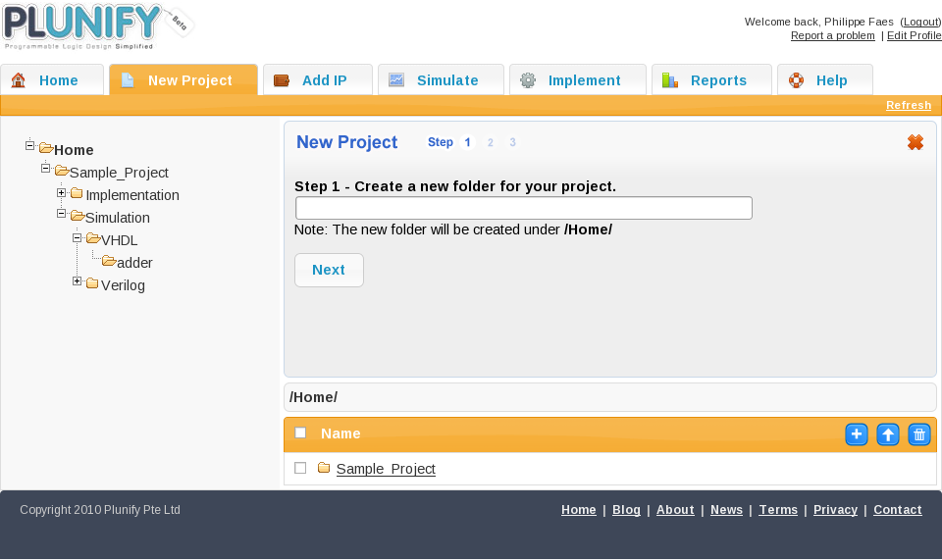
Task: Click the gear icon on Implement tab
Action: click(x=528, y=79)
